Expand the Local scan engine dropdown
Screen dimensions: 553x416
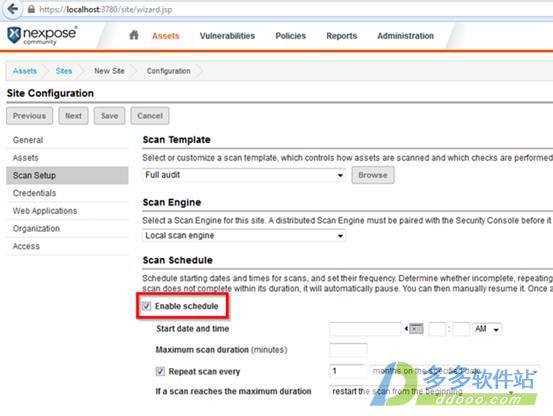pos(244,235)
